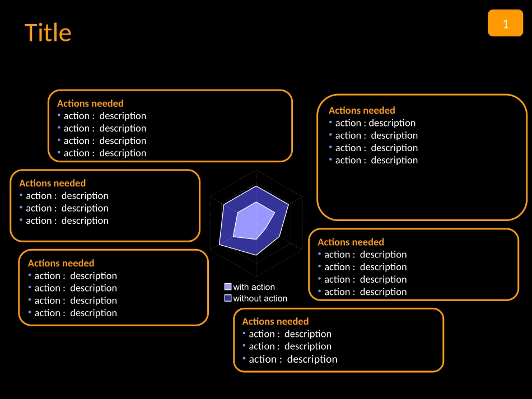The height and width of the screenshot is (399, 532).
Task: Click empty area inside large right box
Action: click(x=421, y=193)
